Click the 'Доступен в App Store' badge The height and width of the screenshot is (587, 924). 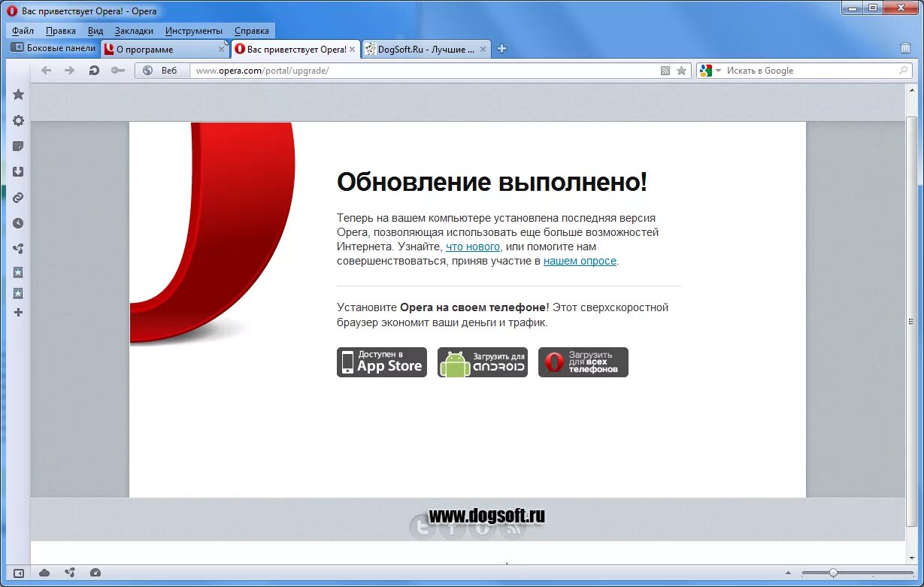[382, 362]
